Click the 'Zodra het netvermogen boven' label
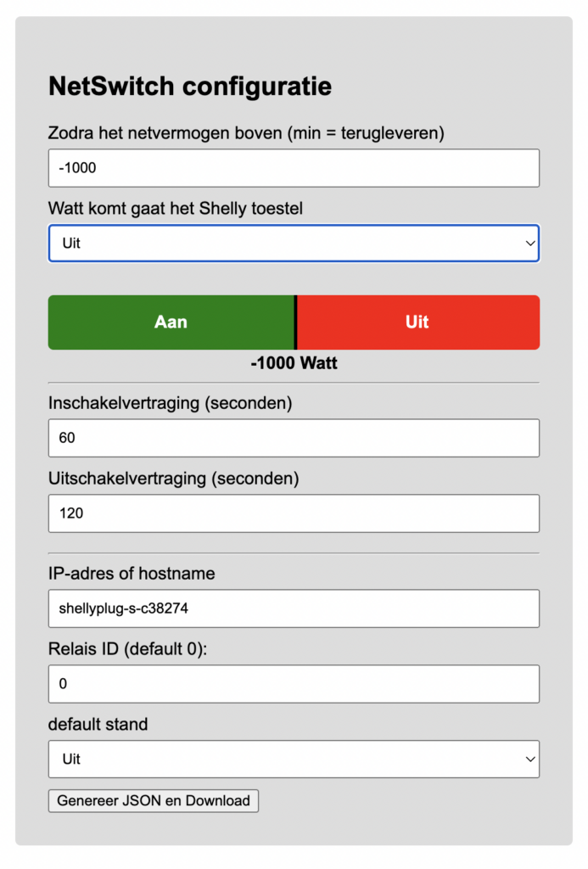Image resolution: width=588 pixels, height=869 pixels. pyautogui.click(x=247, y=133)
